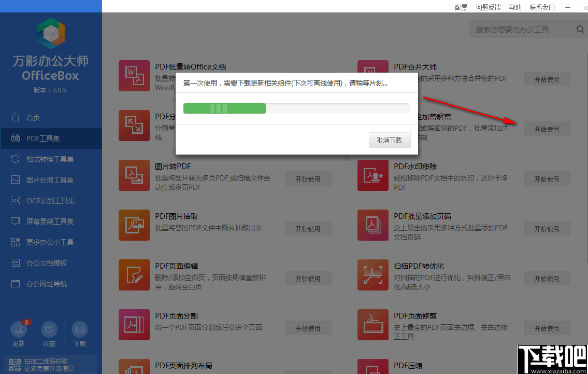Open the PDF图片抽取 tool icon

(x=134, y=225)
